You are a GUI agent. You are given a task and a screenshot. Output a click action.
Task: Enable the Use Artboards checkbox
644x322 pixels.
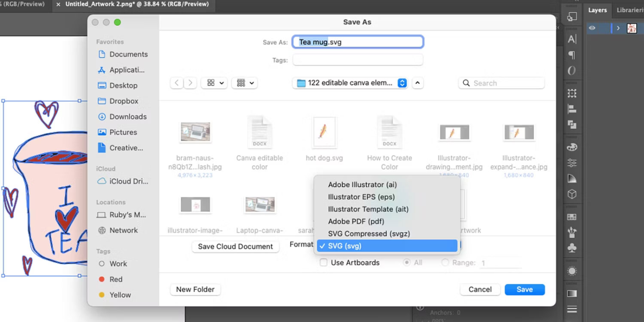click(x=324, y=263)
